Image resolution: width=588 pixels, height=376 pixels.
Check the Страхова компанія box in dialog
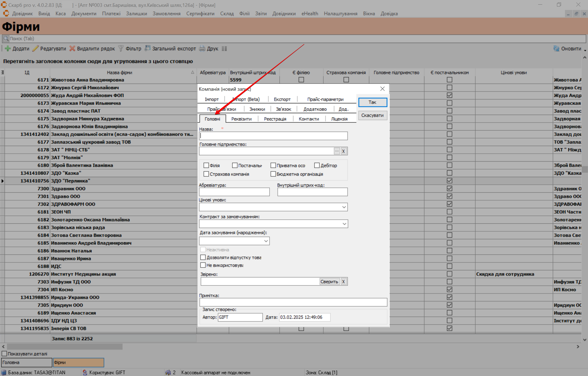point(206,174)
